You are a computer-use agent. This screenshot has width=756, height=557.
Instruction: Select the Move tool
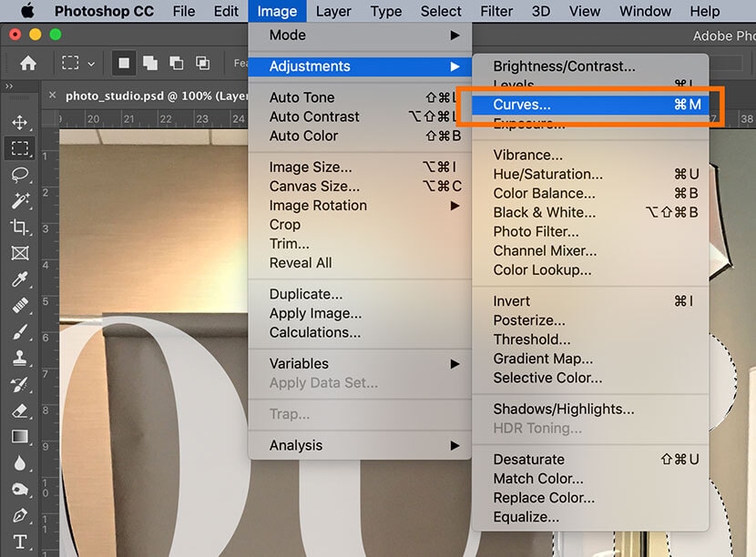(19, 122)
